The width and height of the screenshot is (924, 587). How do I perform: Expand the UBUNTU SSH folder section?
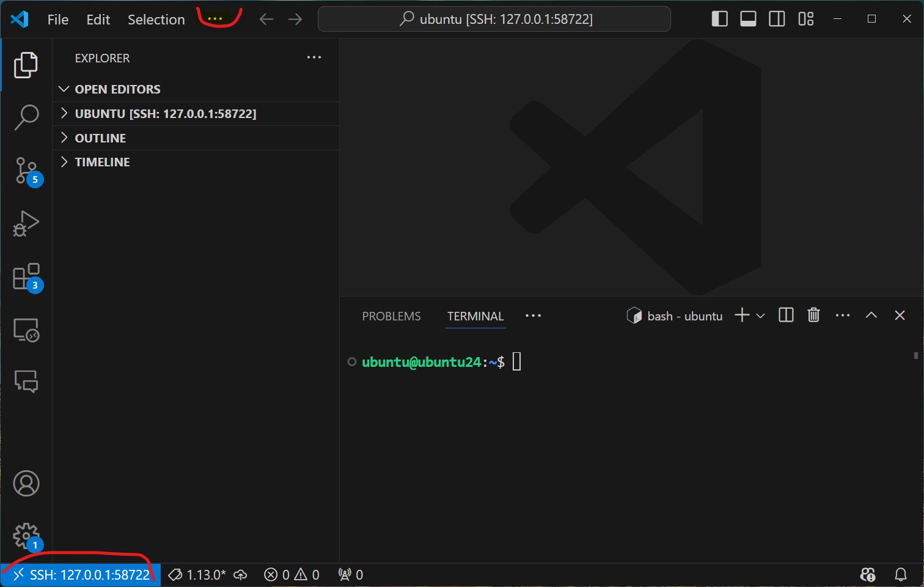[x=165, y=114]
